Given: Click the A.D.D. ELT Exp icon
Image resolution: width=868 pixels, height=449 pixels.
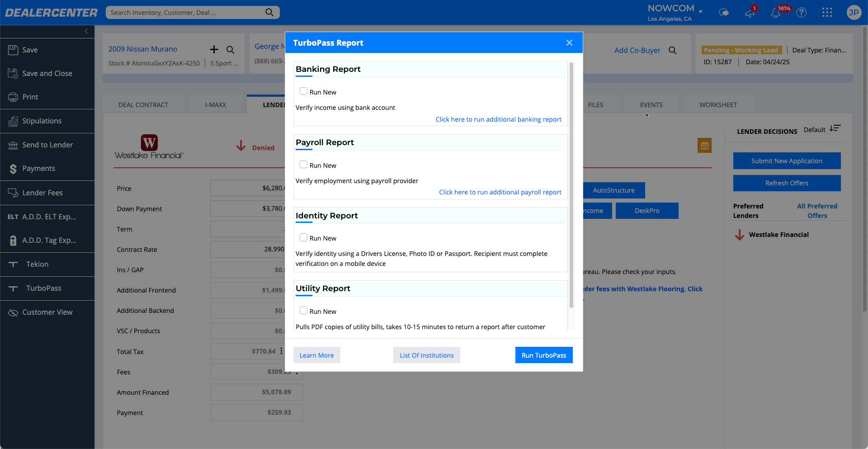Looking at the screenshot, I should coord(13,217).
